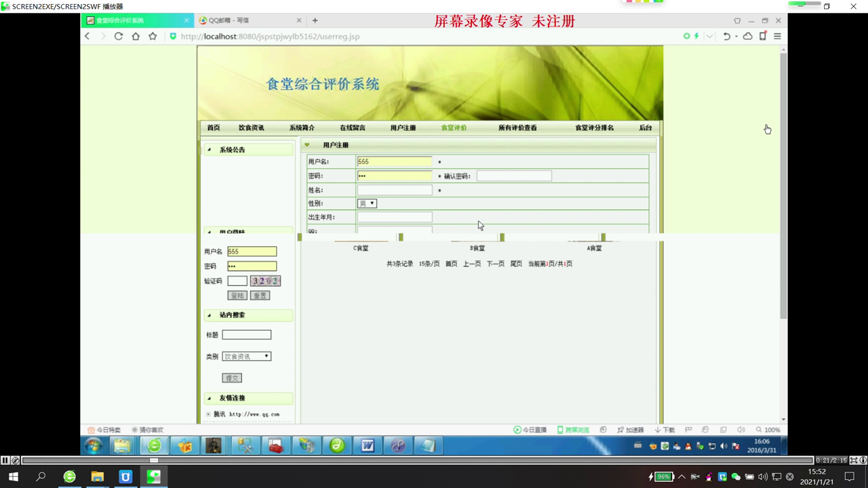
Task: Click the captcha image 3202
Action: 265,281
